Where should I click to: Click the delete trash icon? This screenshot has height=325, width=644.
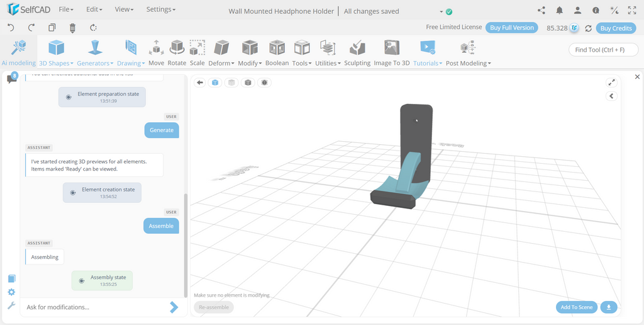click(x=73, y=28)
